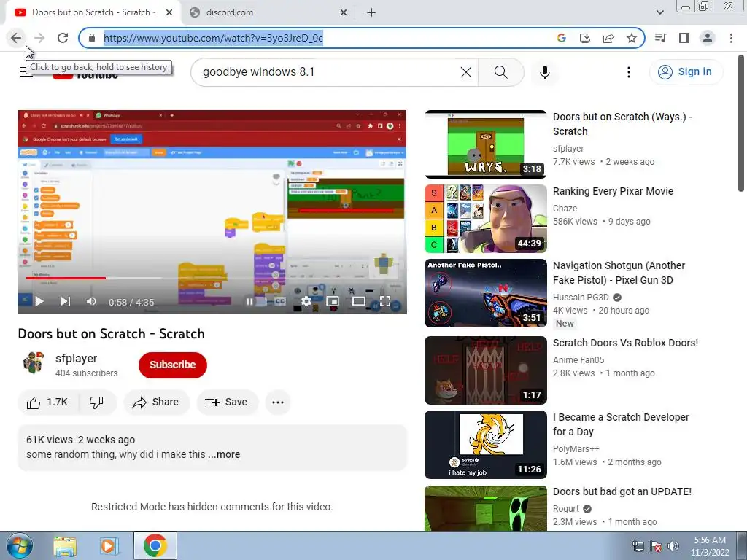This screenshot has height=560, width=747.
Task: Close the Doors but on Scratch tab
Action: 169,13
